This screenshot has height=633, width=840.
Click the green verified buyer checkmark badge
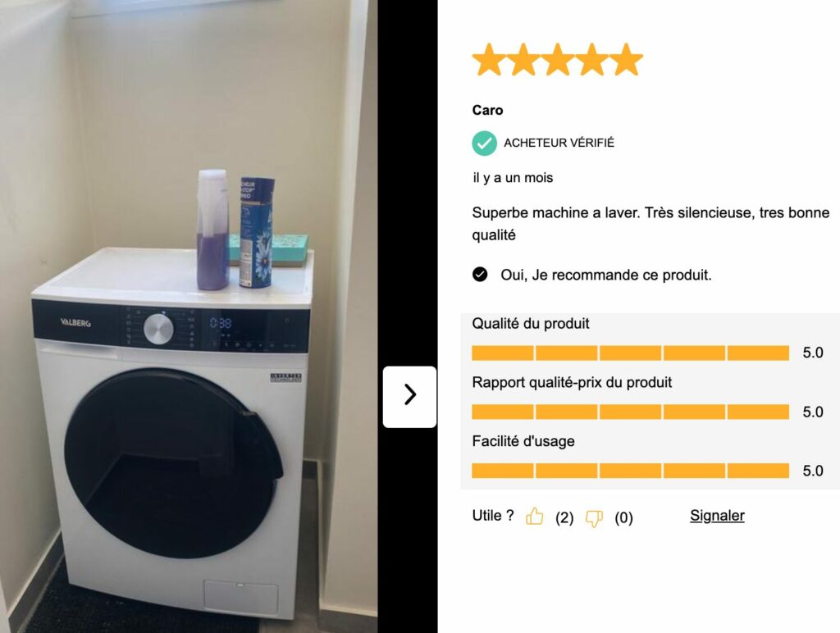click(x=484, y=143)
